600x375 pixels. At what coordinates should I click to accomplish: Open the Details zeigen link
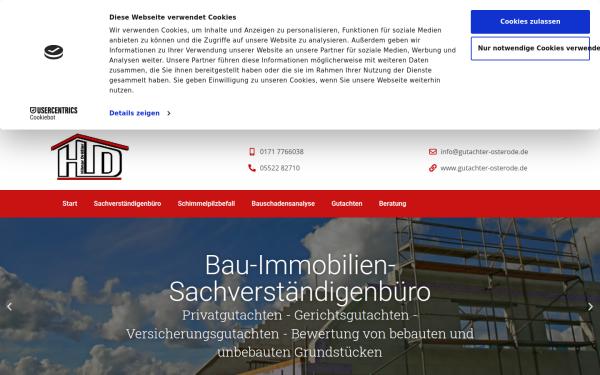pos(134,113)
